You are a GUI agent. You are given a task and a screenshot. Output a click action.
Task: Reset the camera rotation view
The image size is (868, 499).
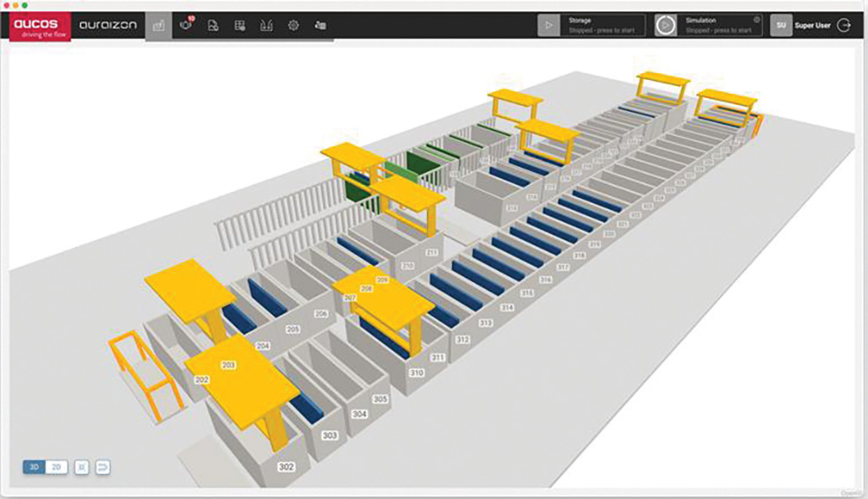[x=102, y=467]
